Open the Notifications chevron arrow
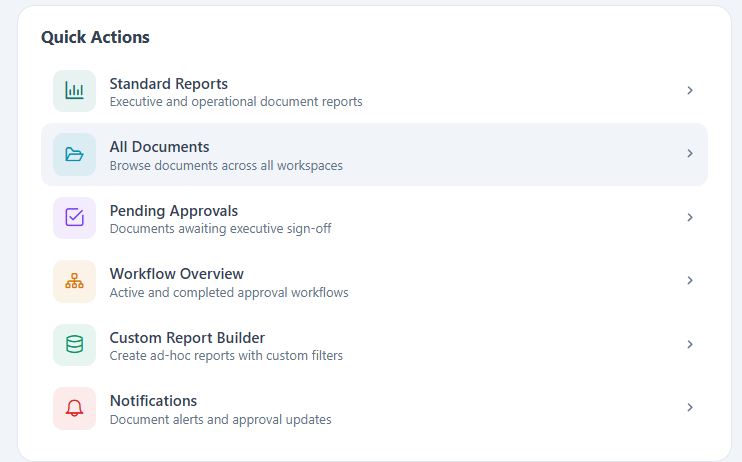The width and height of the screenshot is (742, 462). tap(690, 407)
